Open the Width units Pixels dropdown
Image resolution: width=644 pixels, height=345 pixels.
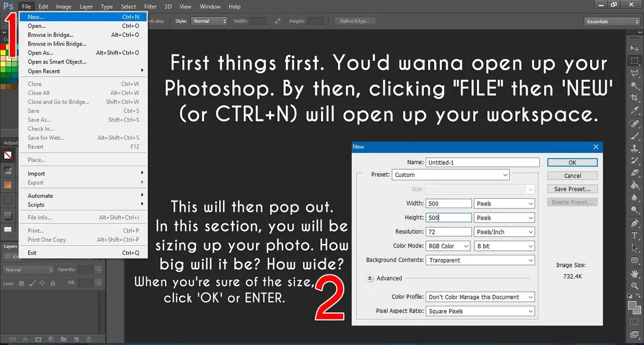click(x=504, y=203)
